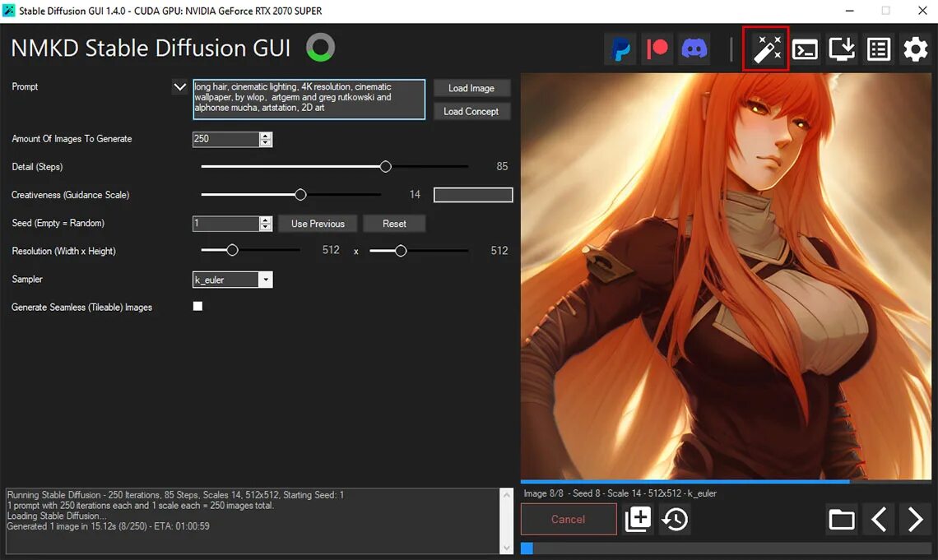Click the guidance scale value '14'
Image resolution: width=938 pixels, height=560 pixels.
pos(415,194)
